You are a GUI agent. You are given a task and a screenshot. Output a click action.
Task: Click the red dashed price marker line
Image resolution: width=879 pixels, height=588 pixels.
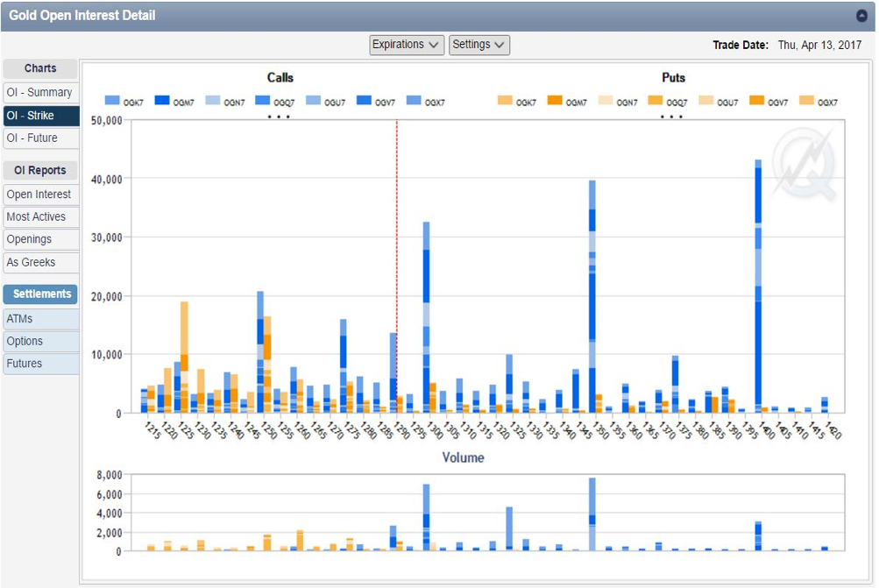tap(397, 266)
